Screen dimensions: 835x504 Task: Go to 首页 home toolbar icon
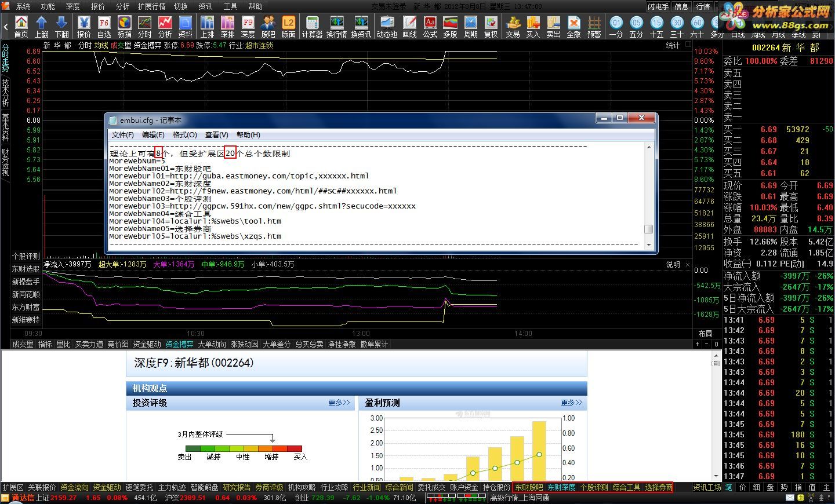pyautogui.click(x=21, y=27)
